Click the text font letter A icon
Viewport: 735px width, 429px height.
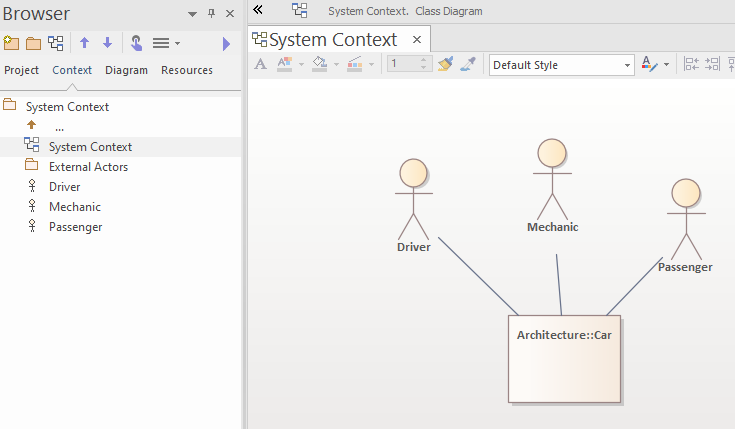(261, 64)
